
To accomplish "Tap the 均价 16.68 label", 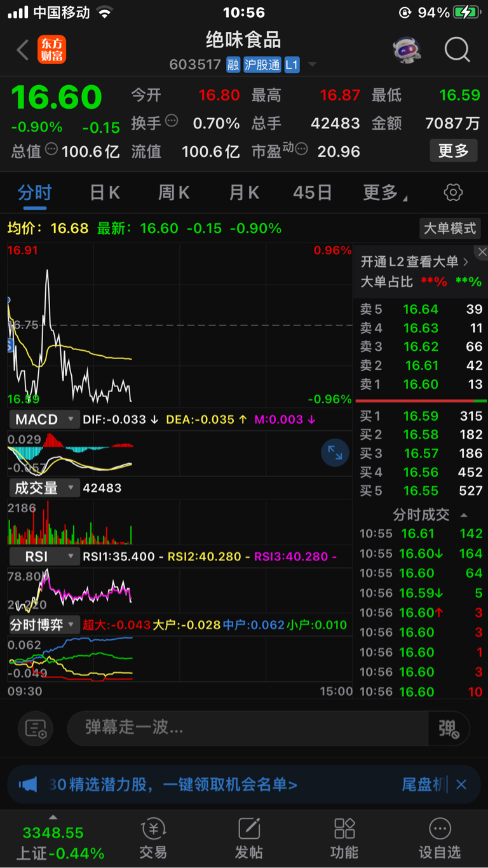I will tap(48, 228).
